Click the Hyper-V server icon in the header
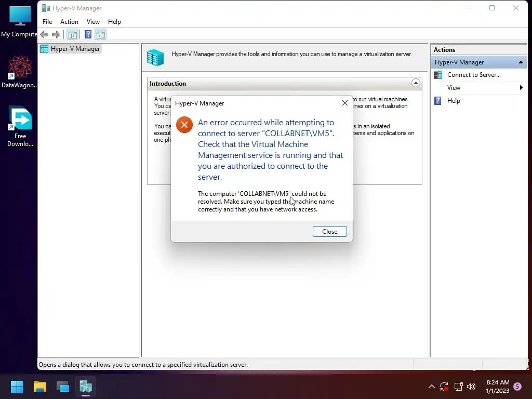Viewport: 532px width, 399px height. tap(155, 57)
